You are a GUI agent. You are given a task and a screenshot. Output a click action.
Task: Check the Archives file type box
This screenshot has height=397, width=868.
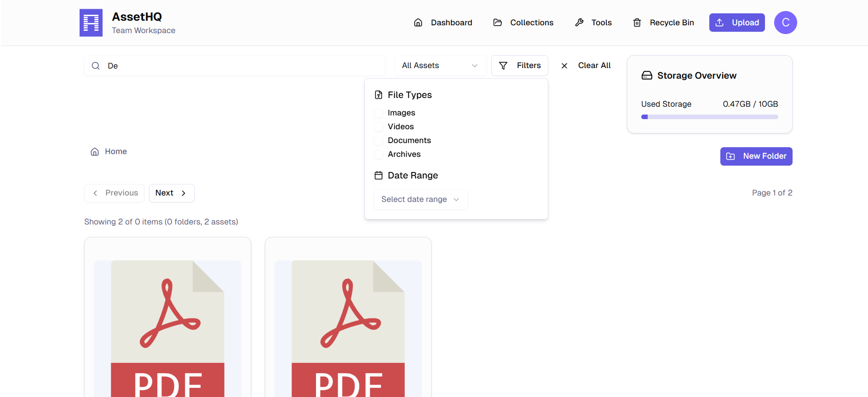[x=379, y=155]
